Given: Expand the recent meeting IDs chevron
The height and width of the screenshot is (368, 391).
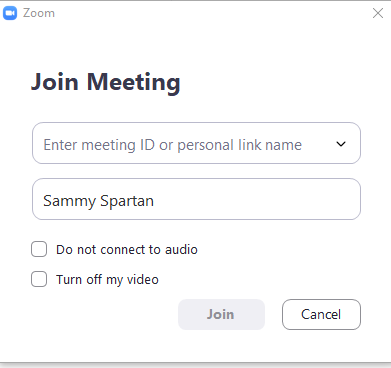Looking at the screenshot, I should tap(341, 144).
